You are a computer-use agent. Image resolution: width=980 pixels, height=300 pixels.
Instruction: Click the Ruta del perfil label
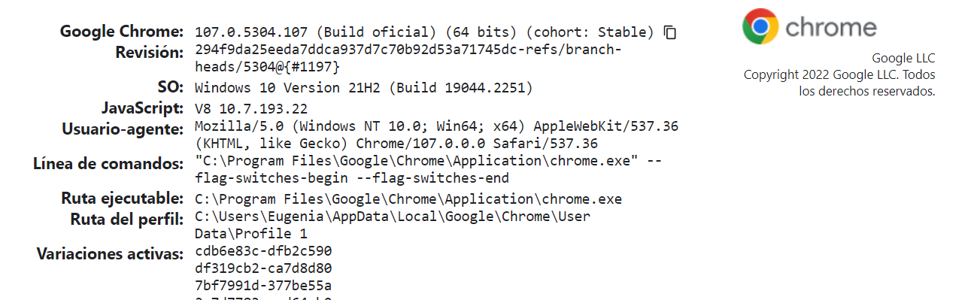coord(126,220)
